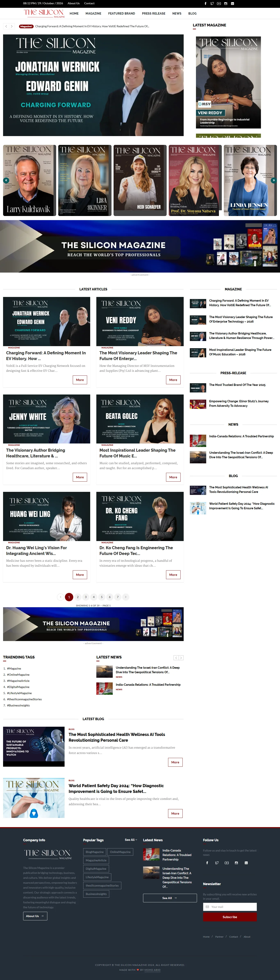Select pagination page 7
280x980 pixels.
[118, 597]
